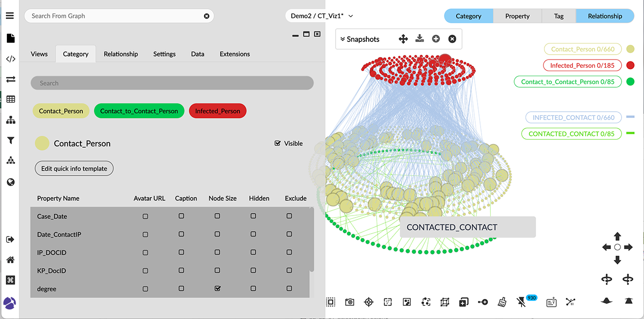Click the globe icon in left sidebar

point(10,182)
